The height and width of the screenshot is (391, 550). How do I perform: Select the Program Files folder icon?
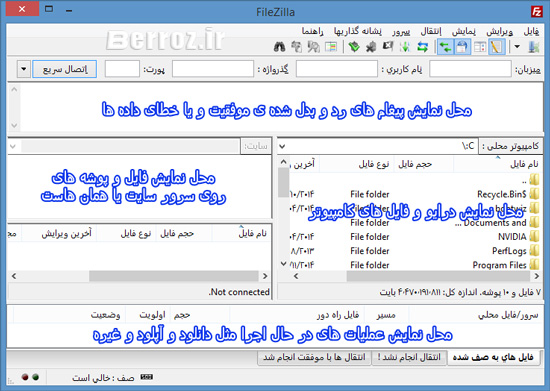coord(534,265)
